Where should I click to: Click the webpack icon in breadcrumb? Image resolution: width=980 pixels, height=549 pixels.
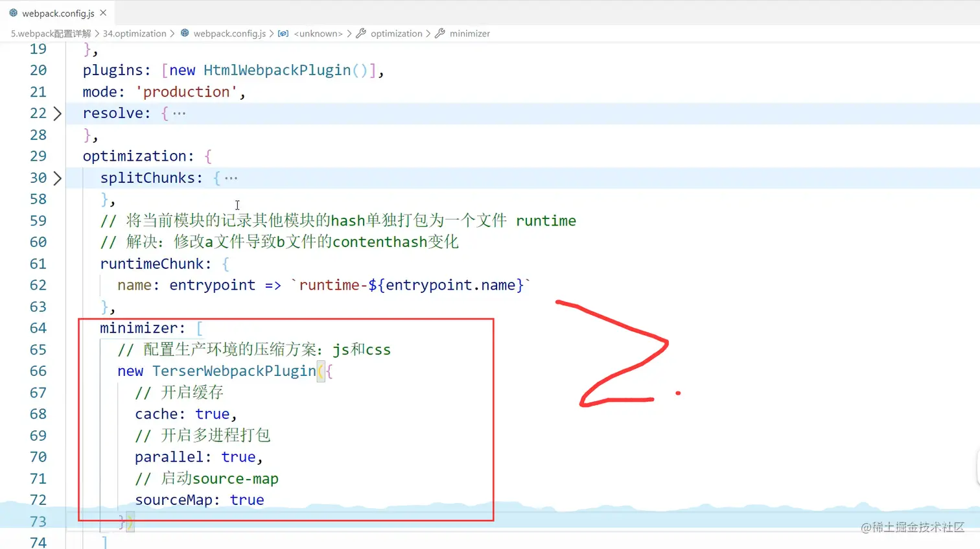click(x=185, y=33)
